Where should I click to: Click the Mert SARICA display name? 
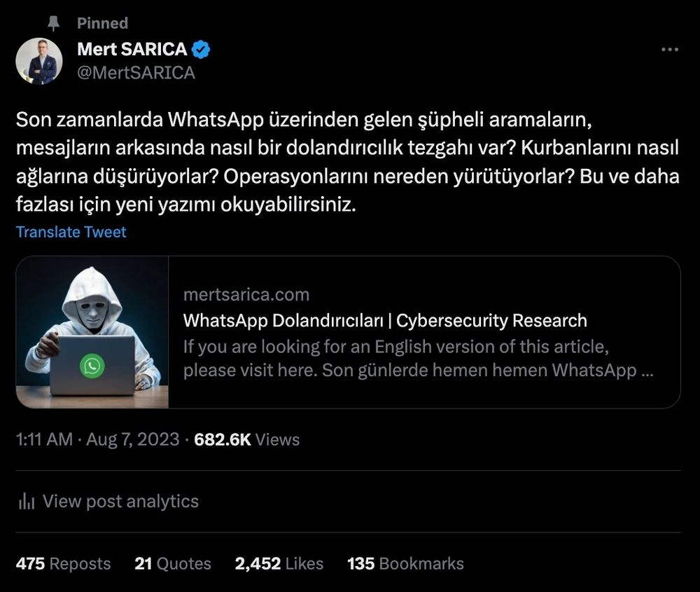[132, 49]
